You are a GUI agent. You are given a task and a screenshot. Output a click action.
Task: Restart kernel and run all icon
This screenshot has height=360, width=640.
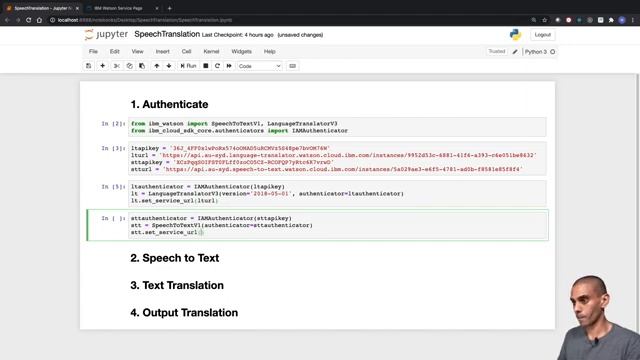[x=229, y=66]
